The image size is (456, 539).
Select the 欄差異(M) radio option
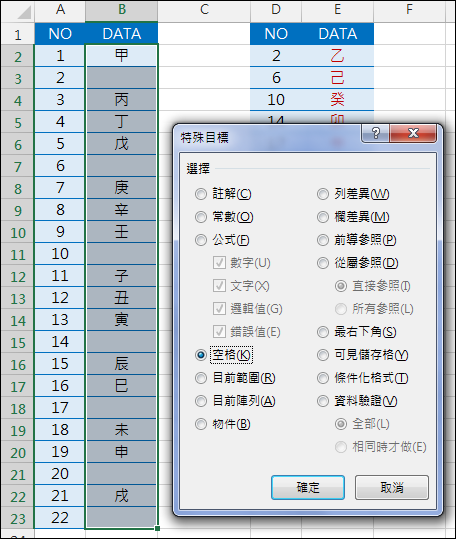(x=323, y=217)
